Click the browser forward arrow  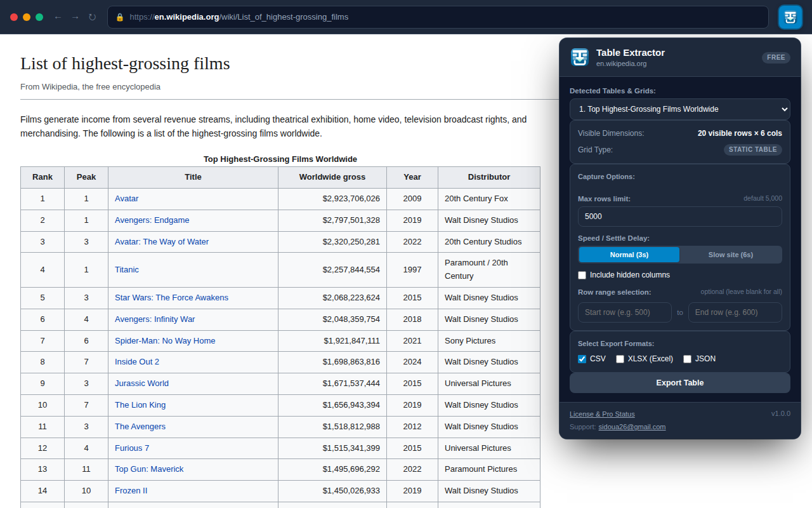75,17
